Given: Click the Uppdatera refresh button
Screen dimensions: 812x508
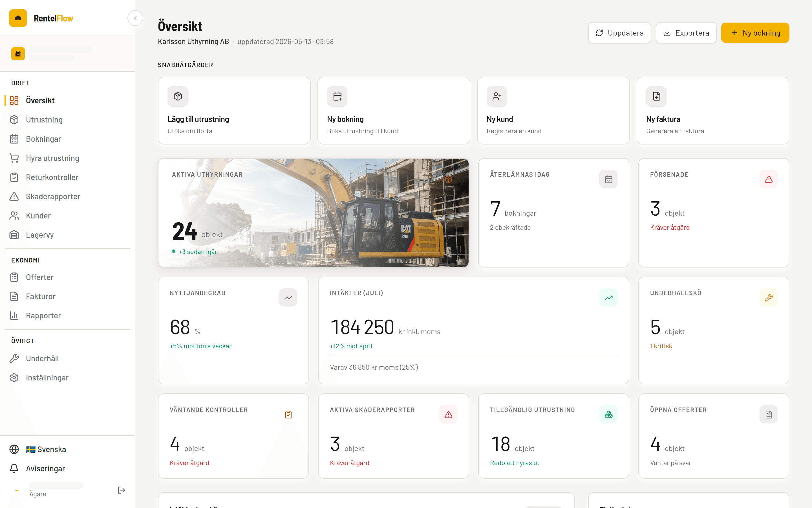Looking at the screenshot, I should 619,32.
